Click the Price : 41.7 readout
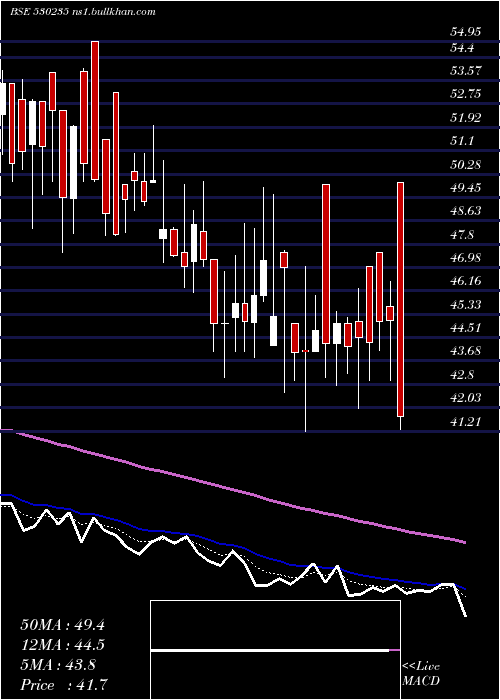The height and width of the screenshot is (700, 500). 64,685
